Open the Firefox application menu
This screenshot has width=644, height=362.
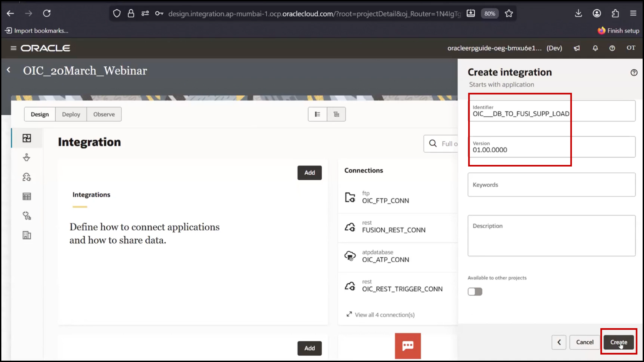pyautogui.click(x=633, y=13)
